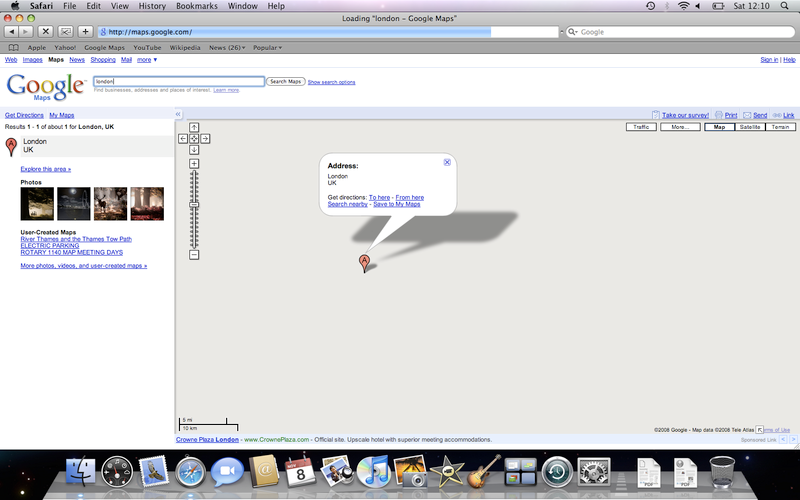Click the Search Maps button

pyautogui.click(x=286, y=81)
